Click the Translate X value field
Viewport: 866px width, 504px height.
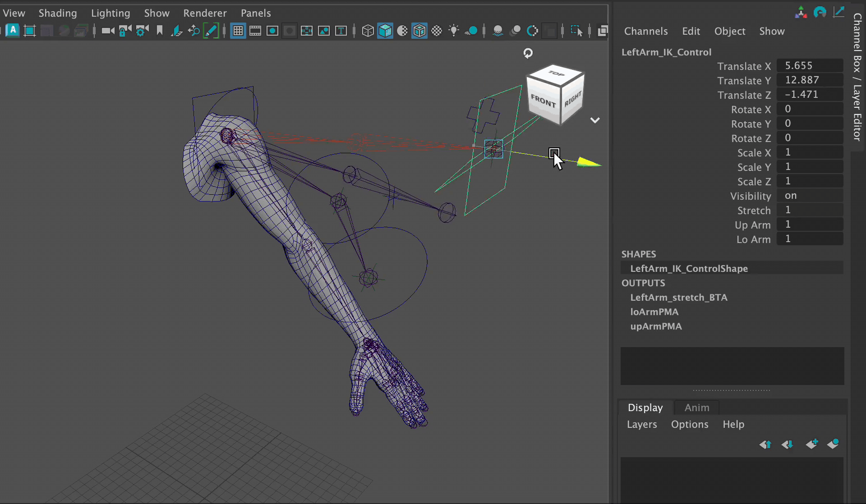point(810,66)
